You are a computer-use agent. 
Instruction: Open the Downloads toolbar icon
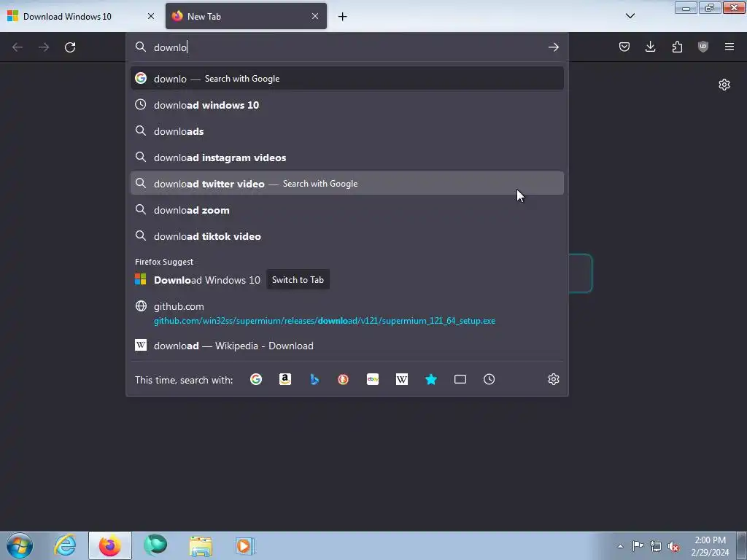tap(650, 47)
